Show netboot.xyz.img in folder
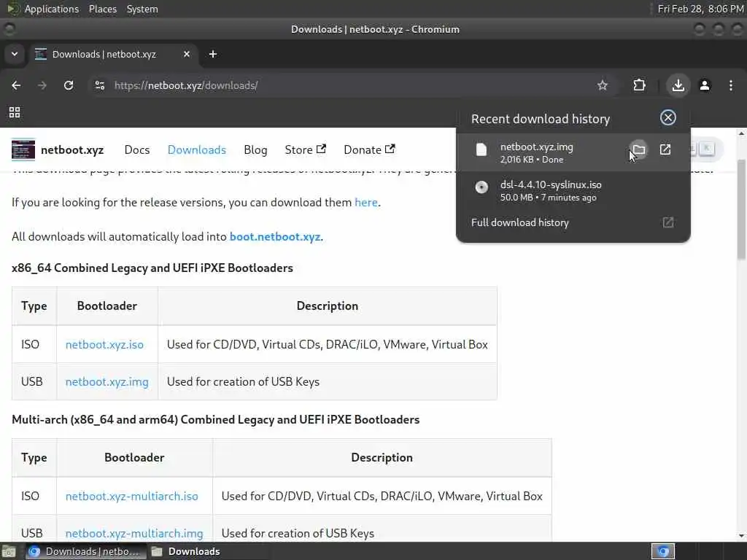 pos(639,150)
